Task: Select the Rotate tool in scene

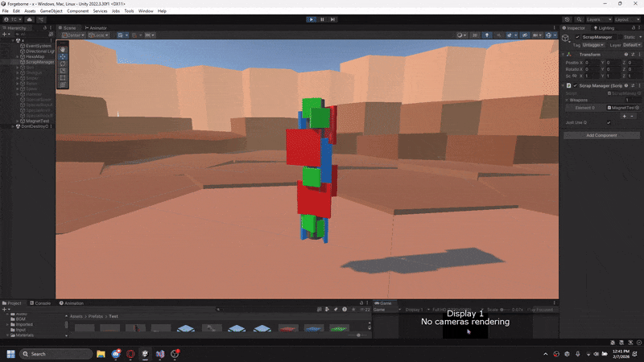Action: [x=63, y=64]
